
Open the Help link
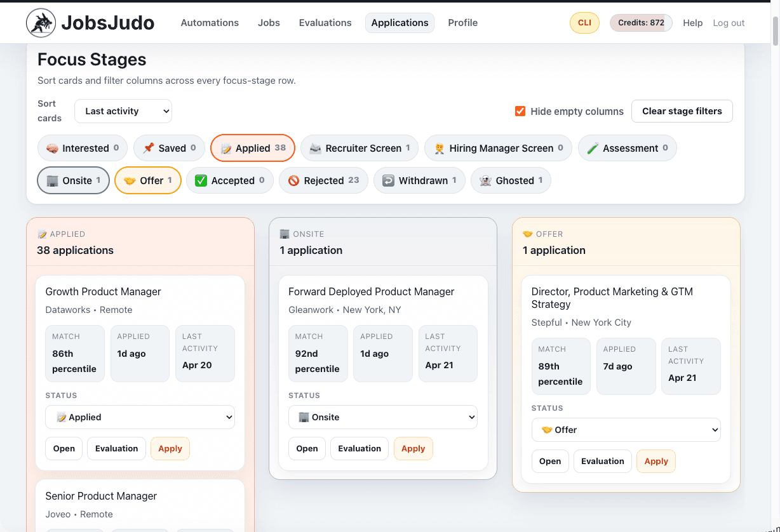[x=692, y=23]
